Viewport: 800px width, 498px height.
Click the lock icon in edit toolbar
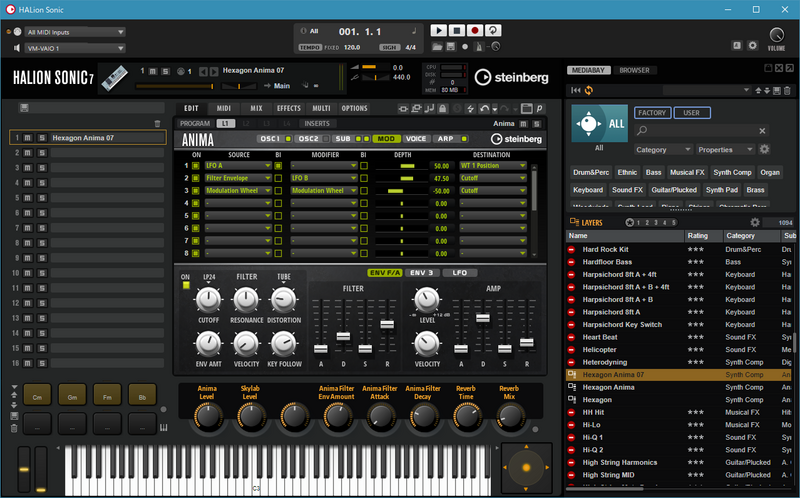pos(442,108)
